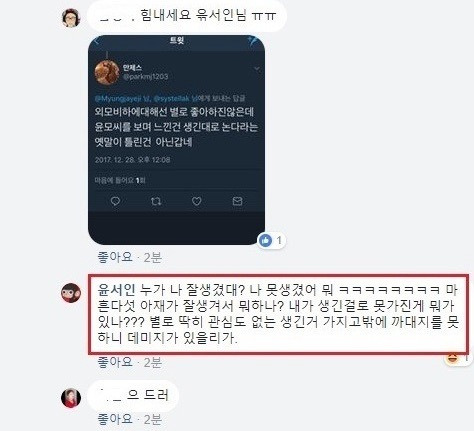Screen dimensions: 474x431
Task: Click the reply icon in the embedded tweet
Action: pos(115,201)
